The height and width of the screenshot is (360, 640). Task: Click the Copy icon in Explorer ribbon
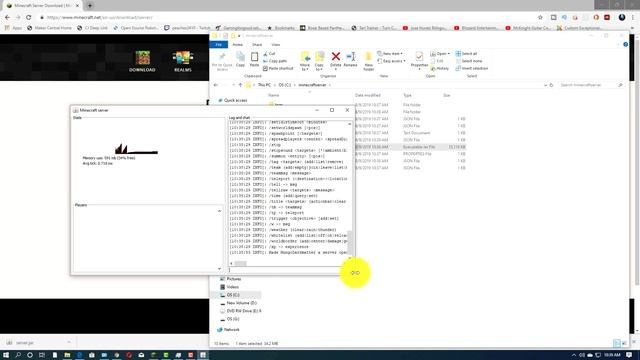240,60
